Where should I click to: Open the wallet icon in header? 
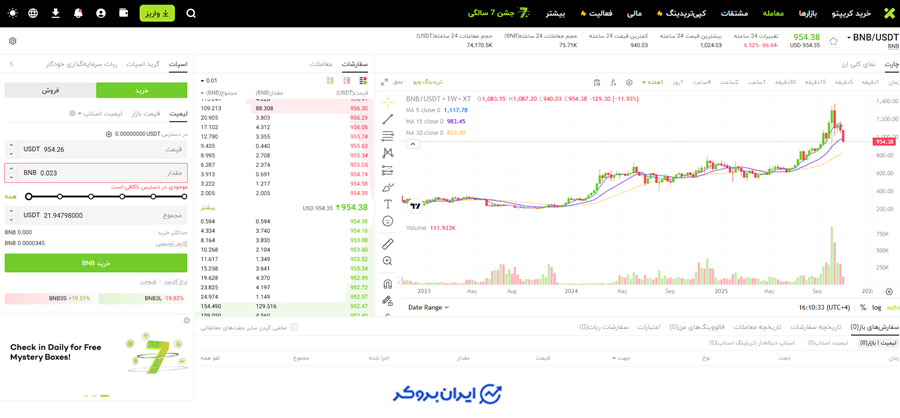click(124, 13)
